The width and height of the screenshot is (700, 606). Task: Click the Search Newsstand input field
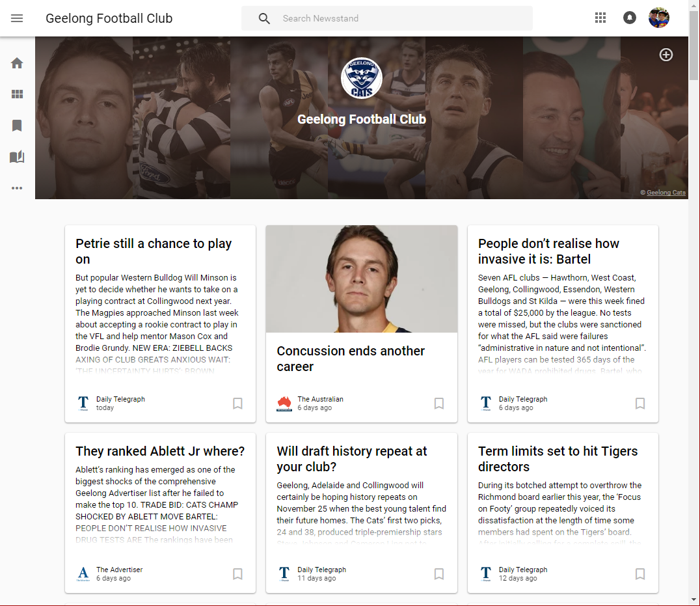[386, 18]
